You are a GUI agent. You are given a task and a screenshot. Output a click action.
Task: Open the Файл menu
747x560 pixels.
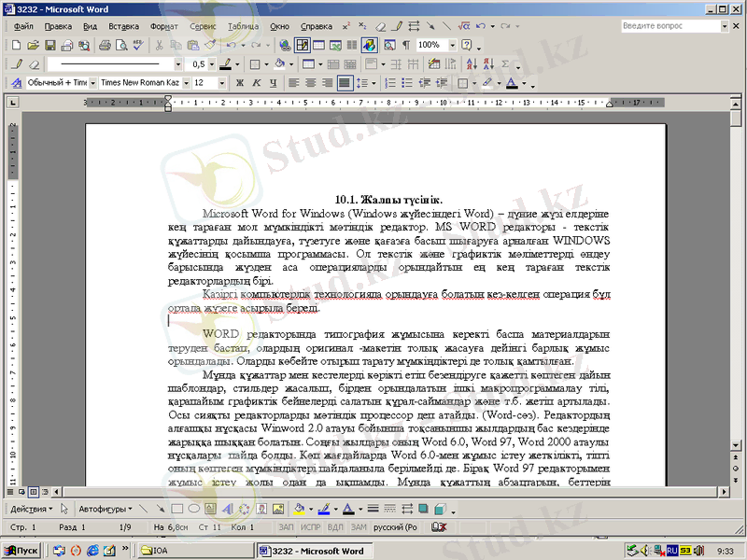click(24, 27)
